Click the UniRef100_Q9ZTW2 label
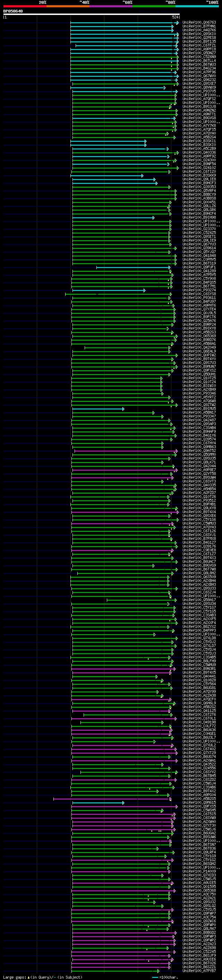 point(199,405)
